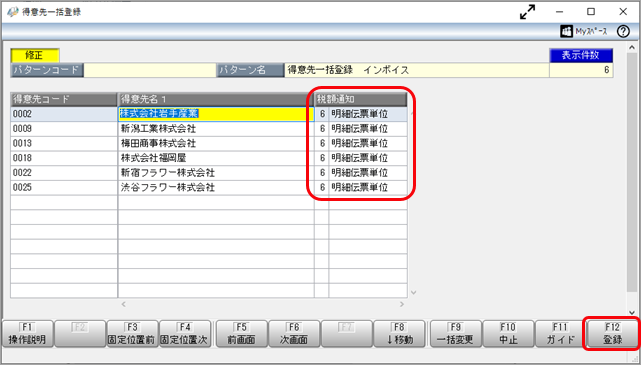The height and width of the screenshot is (365, 641).
Task: Click the 得意先名１ column header
Action: 216,99
